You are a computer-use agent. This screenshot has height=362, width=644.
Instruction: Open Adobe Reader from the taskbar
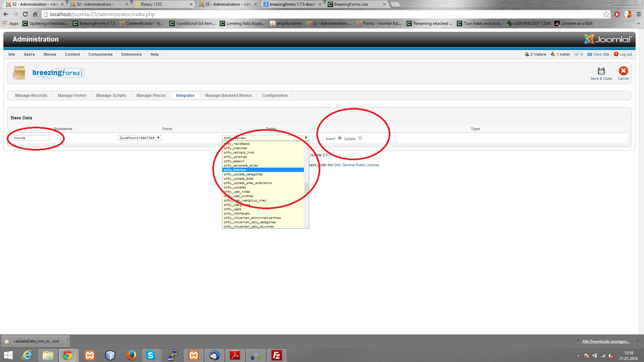click(235, 355)
